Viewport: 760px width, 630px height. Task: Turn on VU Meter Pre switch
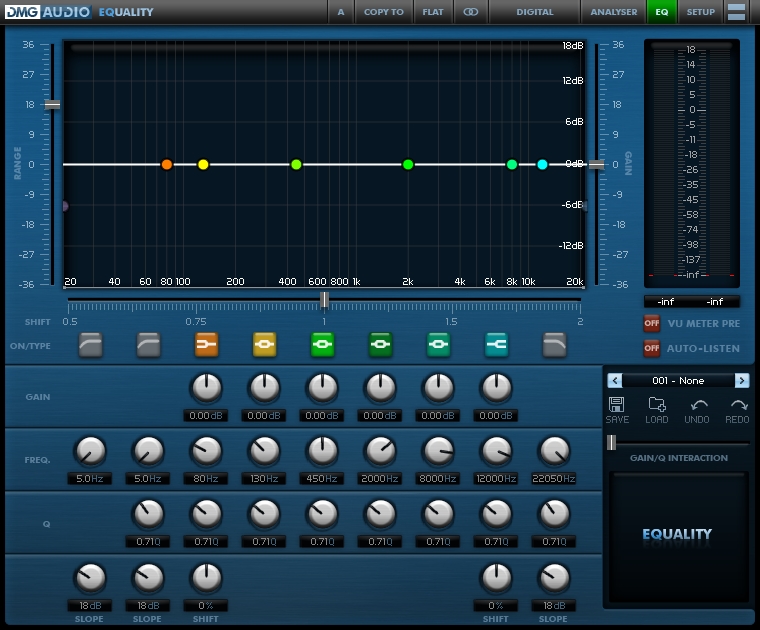pos(651,323)
